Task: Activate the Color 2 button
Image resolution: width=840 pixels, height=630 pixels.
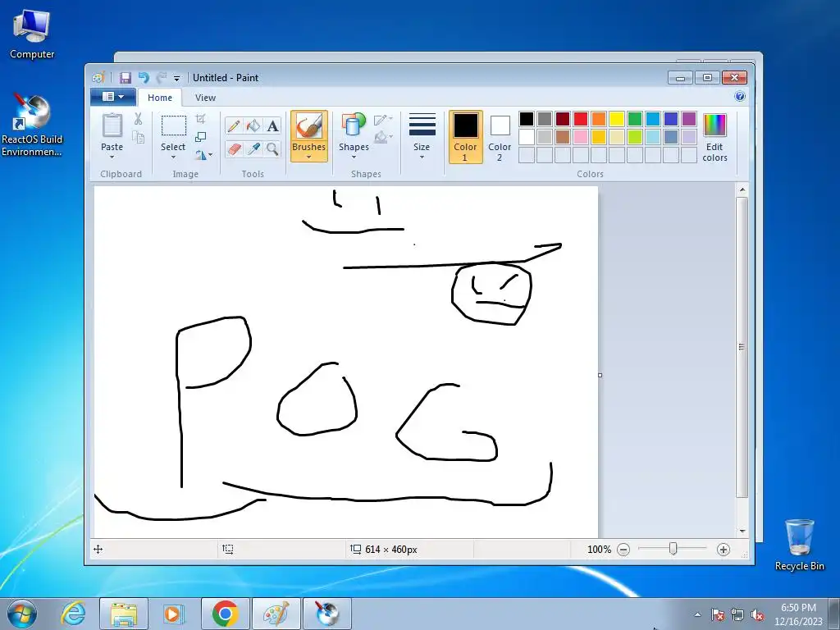Action: coord(500,137)
